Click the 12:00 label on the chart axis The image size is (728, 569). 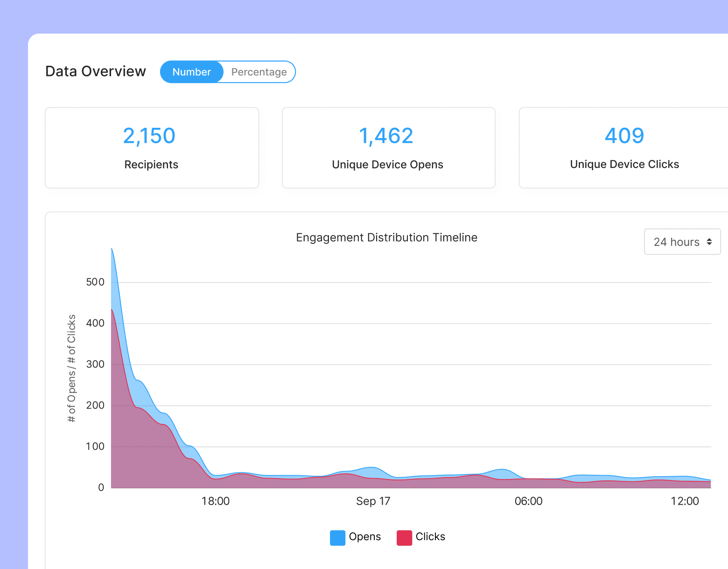point(684,501)
